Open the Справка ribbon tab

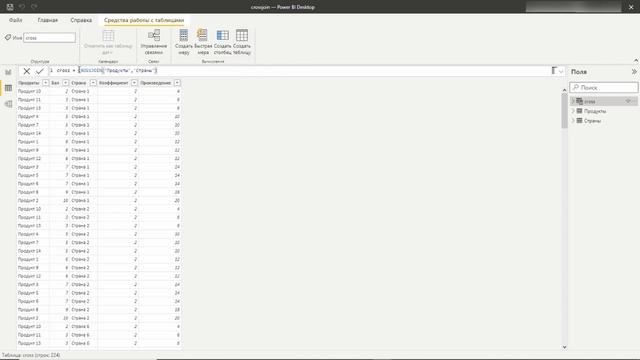81,20
